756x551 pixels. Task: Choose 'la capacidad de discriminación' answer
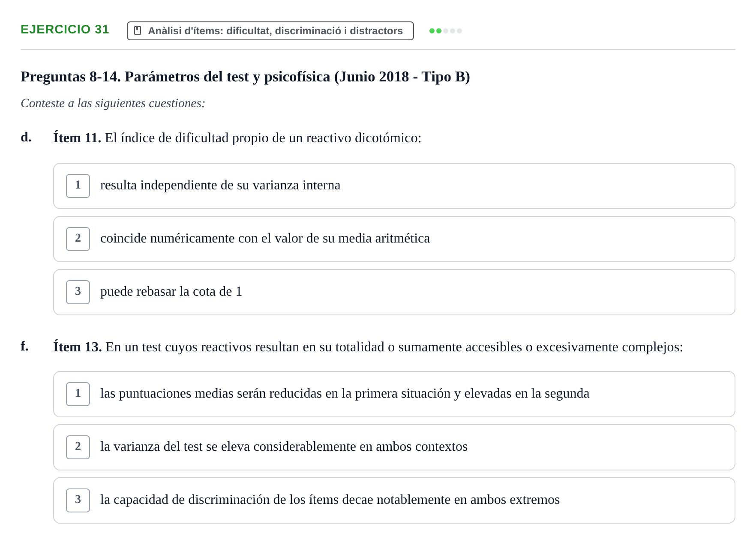pyautogui.click(x=394, y=500)
